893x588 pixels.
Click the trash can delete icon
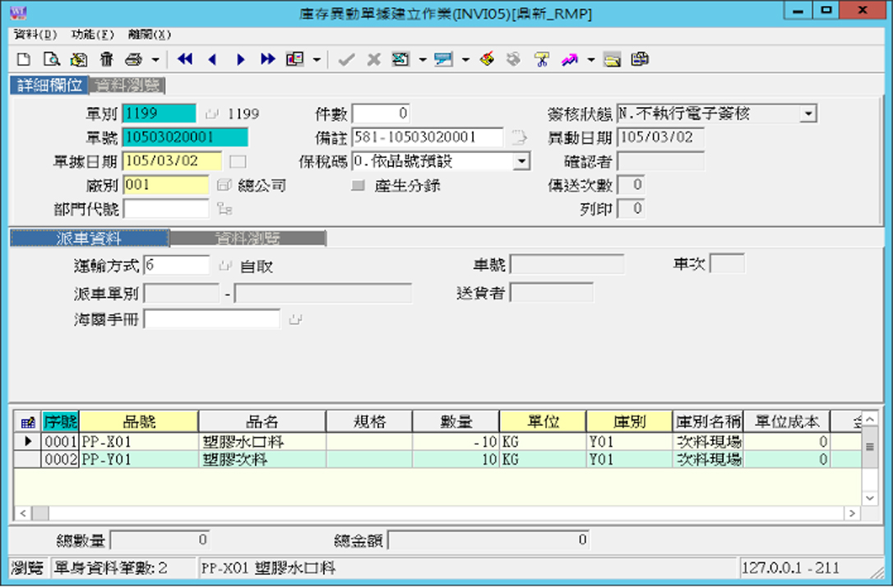tap(106, 59)
